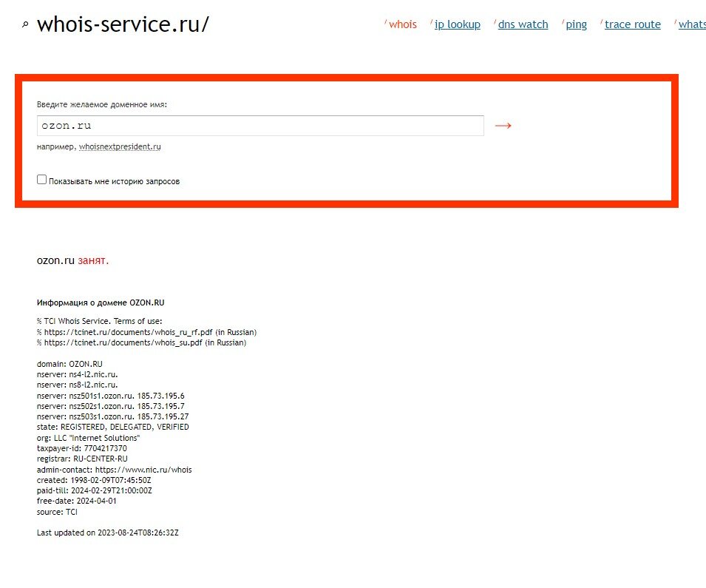The image size is (706, 588).
Task: Click the whois_ru_rf.pdf terms URL line
Action: [147, 332]
